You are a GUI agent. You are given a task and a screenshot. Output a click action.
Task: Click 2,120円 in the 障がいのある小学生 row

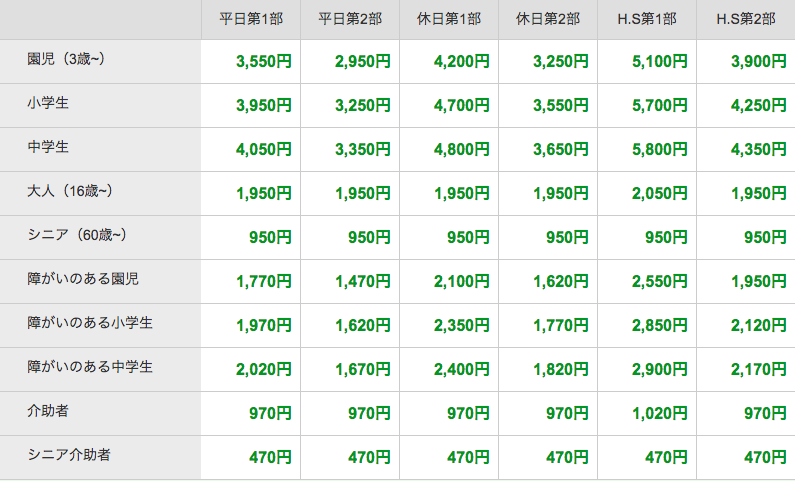point(758,325)
